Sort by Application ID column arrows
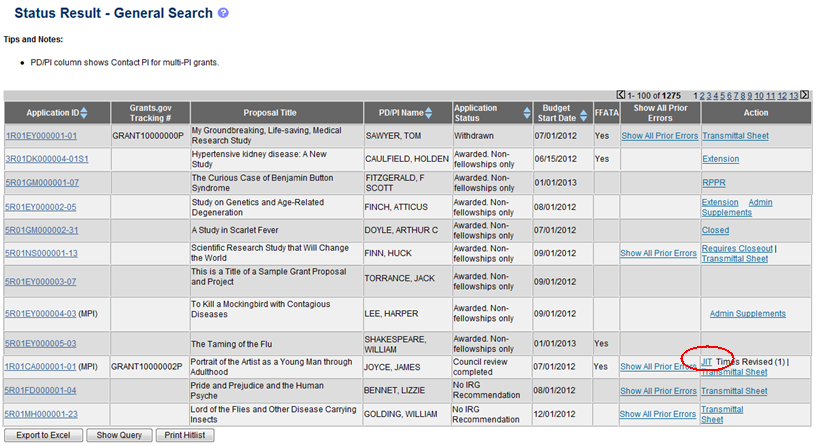Screen dimensions: 820x446 pyautogui.click(x=84, y=112)
